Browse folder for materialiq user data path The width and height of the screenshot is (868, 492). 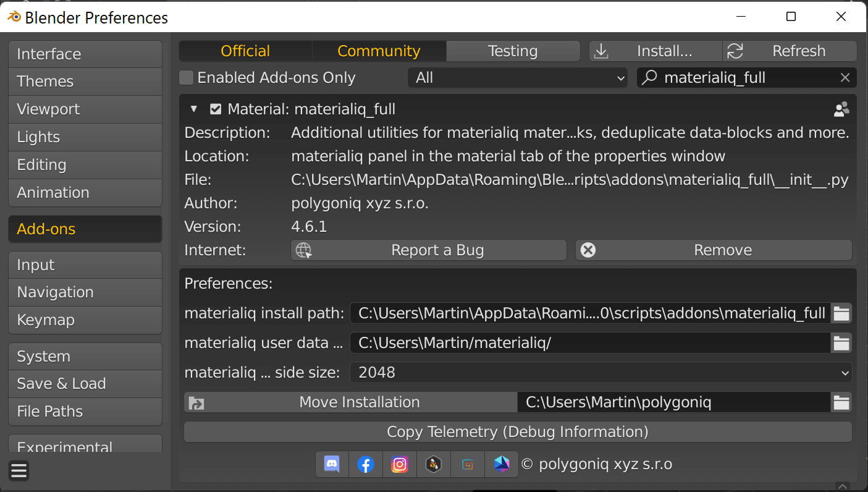(841, 343)
